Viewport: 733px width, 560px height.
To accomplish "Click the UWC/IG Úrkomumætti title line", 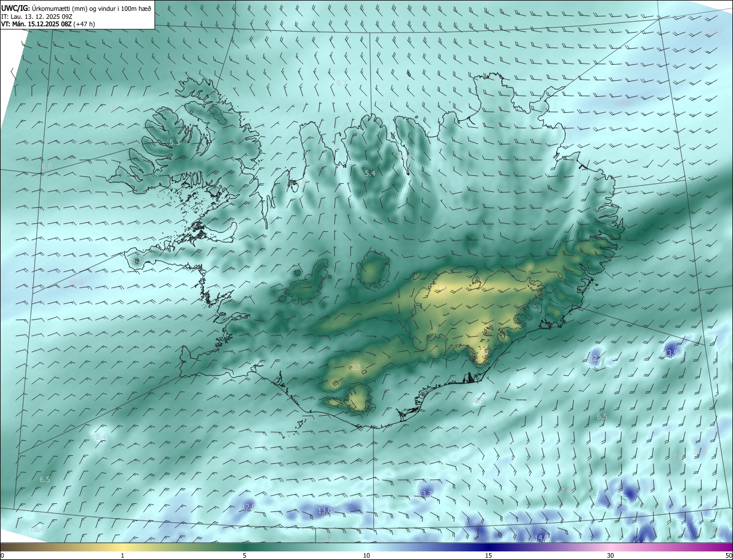I will point(76,9).
